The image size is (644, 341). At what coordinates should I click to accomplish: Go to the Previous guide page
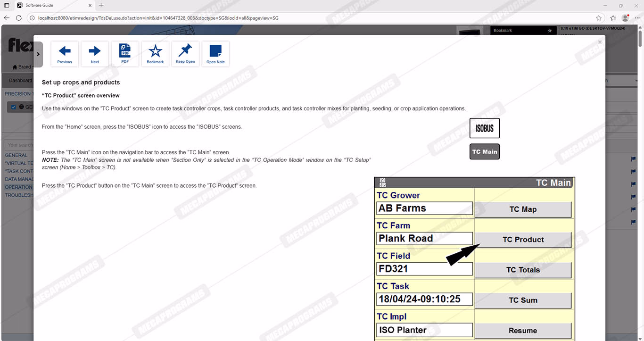(65, 54)
